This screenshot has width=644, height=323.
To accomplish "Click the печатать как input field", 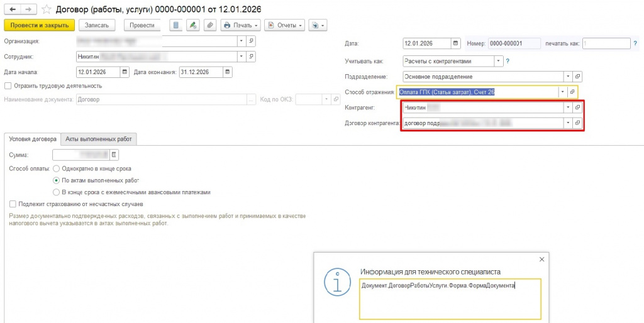I will click(606, 43).
